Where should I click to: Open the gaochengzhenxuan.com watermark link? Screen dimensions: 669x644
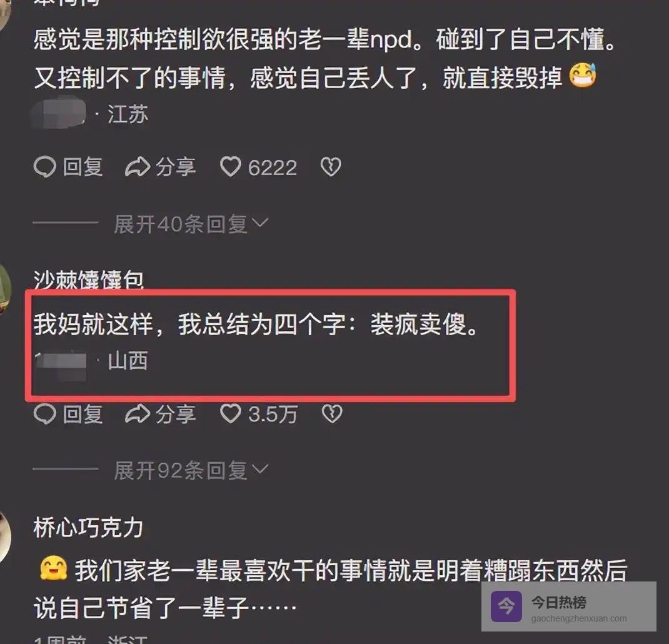click(579, 618)
